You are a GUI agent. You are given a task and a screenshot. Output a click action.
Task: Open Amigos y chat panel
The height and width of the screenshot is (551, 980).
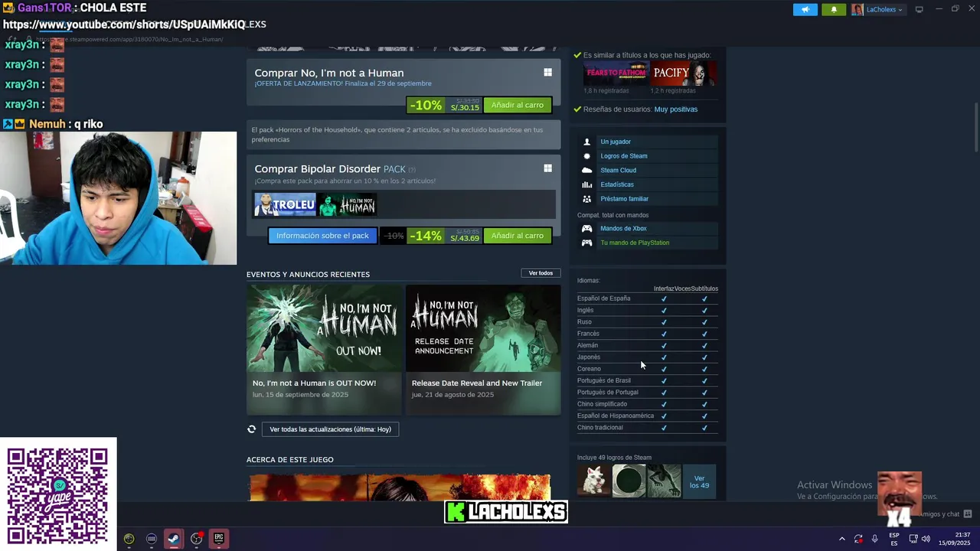(945, 514)
